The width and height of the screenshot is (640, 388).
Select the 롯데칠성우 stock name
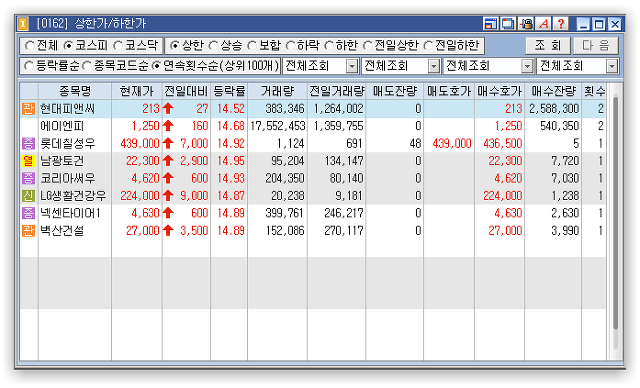[68, 144]
